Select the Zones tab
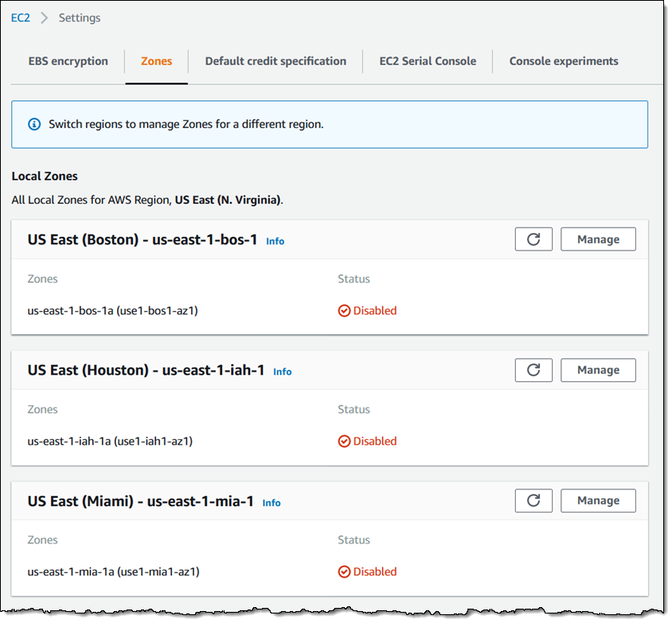Viewport: 672px width, 623px height. point(156,61)
